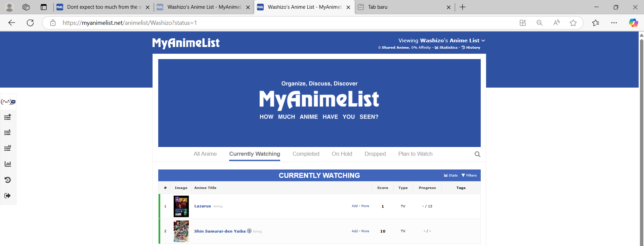Add page to favorites with star icon
Viewport: 644px width, 246px height.
click(x=573, y=23)
